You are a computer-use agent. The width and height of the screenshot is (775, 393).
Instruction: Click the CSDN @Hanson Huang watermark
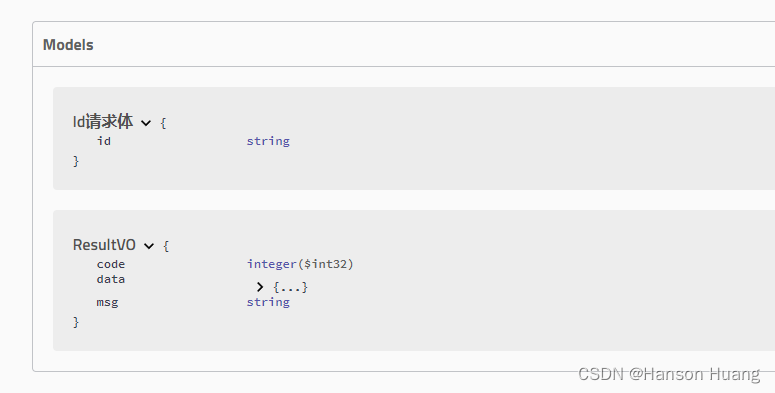pos(669,375)
